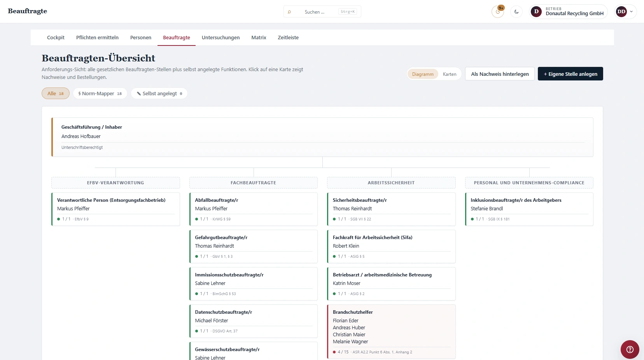
Task: Open the Gewässerschutzbeauftragte/r card
Action: pyautogui.click(x=254, y=351)
